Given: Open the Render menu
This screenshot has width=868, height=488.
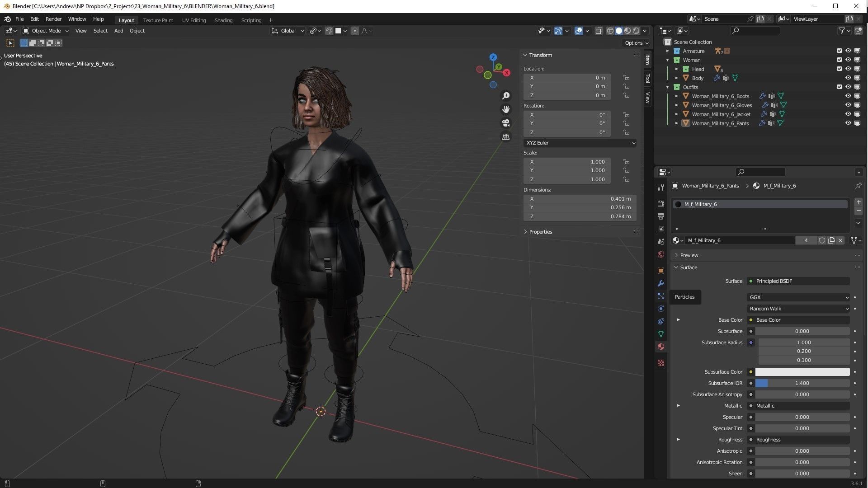Looking at the screenshot, I should (53, 19).
